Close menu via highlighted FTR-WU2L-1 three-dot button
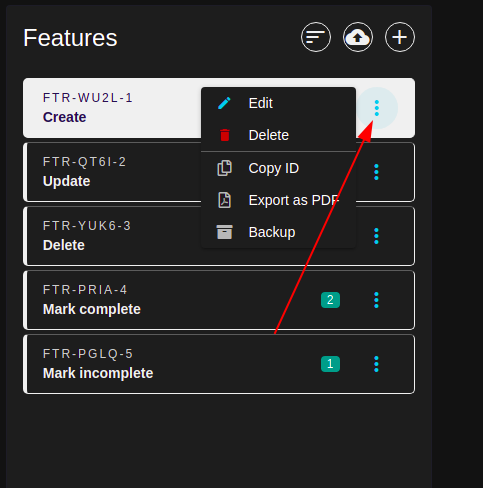Screen dimensions: 483x488 tap(377, 108)
